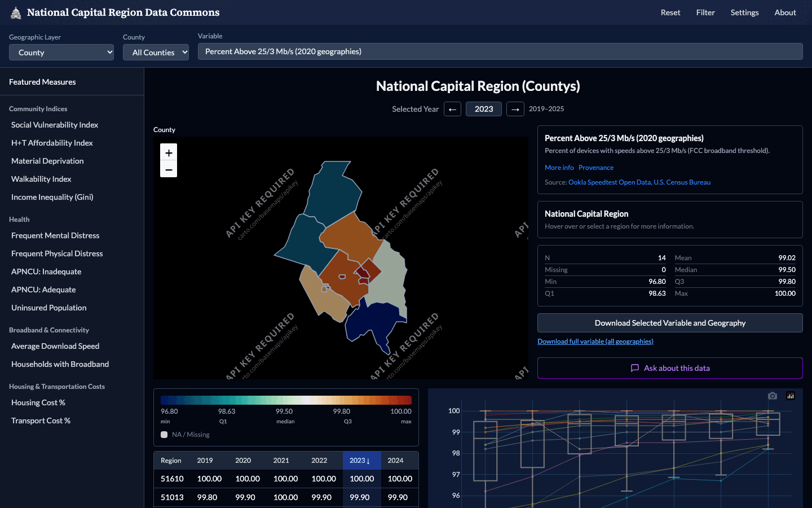Screen dimensions: 812x508
Task: Zoom in on the county map
Action: pyautogui.click(x=169, y=152)
